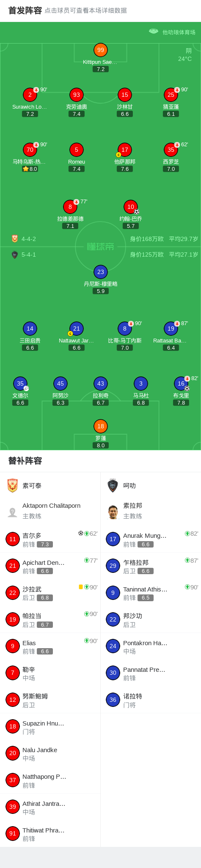
Task: Open player 93 克劳迪奥 details
Action: tap(77, 95)
